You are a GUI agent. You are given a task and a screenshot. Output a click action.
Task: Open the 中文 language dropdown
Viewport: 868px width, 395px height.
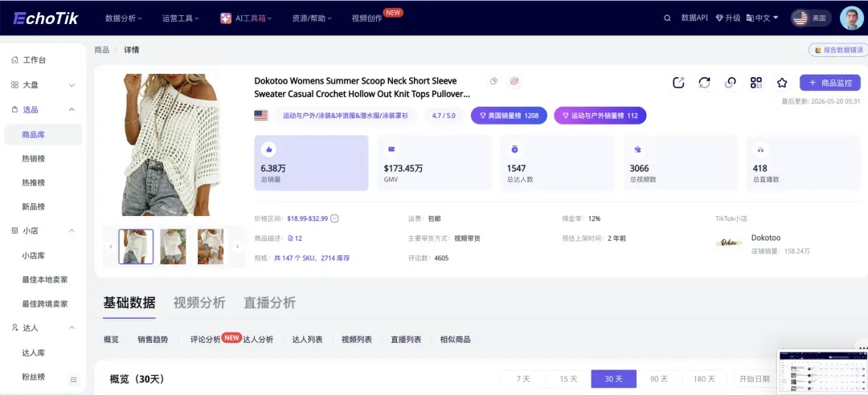click(x=762, y=18)
